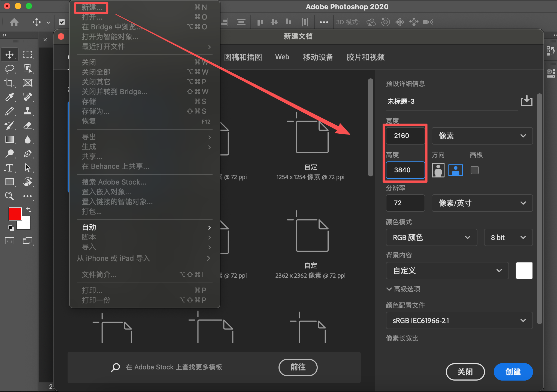This screenshot has height=392, width=557.
Task: Select the Type tool
Action: pyautogui.click(x=9, y=168)
